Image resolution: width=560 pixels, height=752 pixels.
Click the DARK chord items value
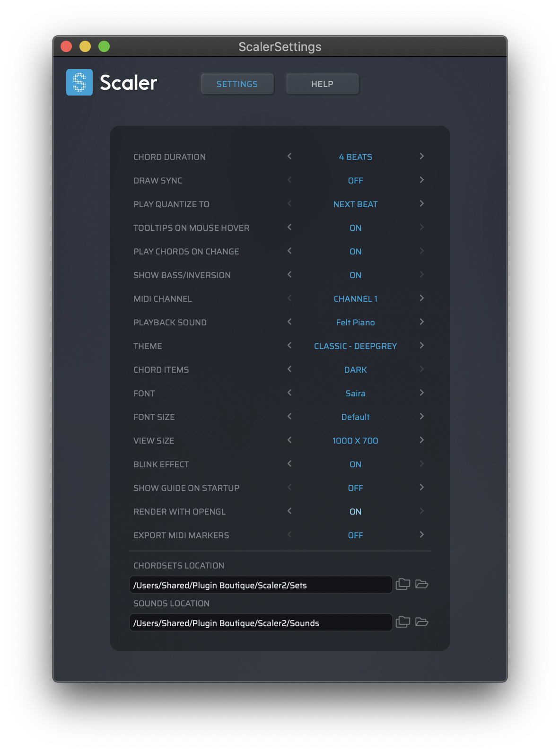[356, 370]
